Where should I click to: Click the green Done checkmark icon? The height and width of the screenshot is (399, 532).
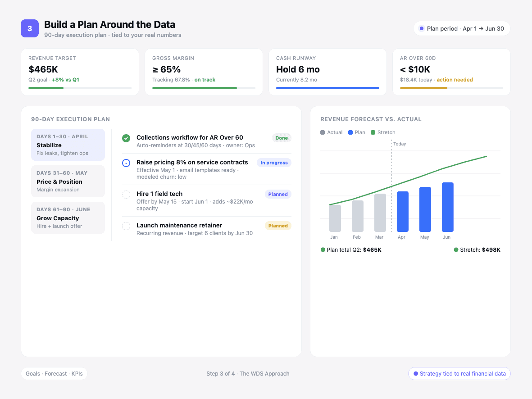[x=126, y=138]
